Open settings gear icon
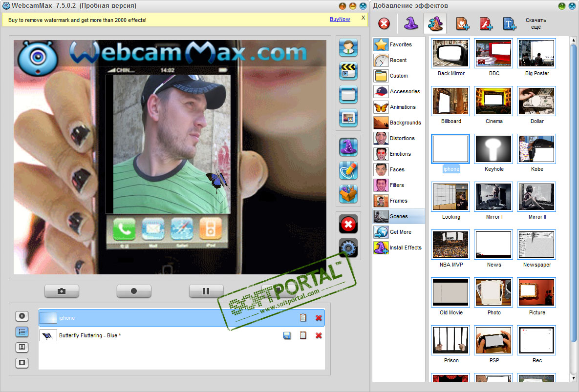The height and width of the screenshot is (392, 579). click(x=348, y=248)
